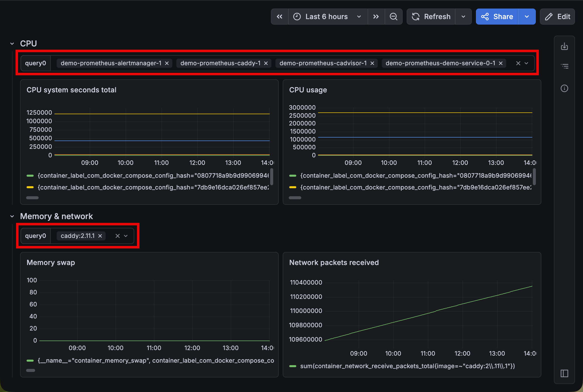583x392 pixels.
Task: Collapse the Memory & network row
Action: [12, 216]
